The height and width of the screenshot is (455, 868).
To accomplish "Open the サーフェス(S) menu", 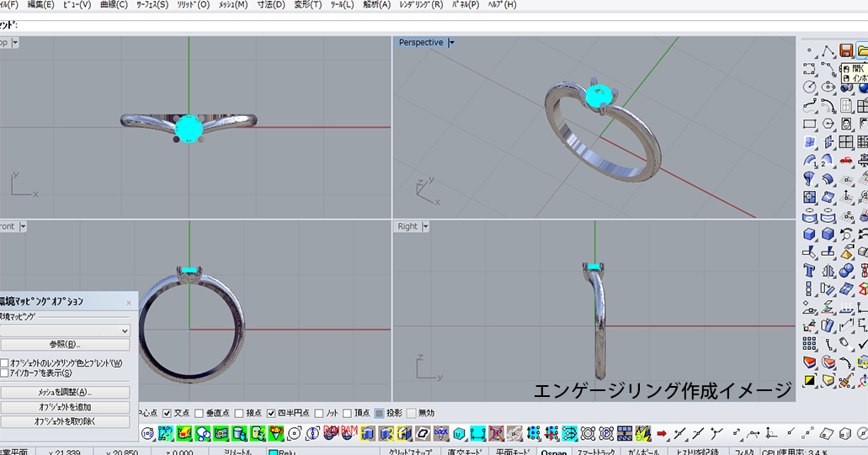I will [152, 5].
